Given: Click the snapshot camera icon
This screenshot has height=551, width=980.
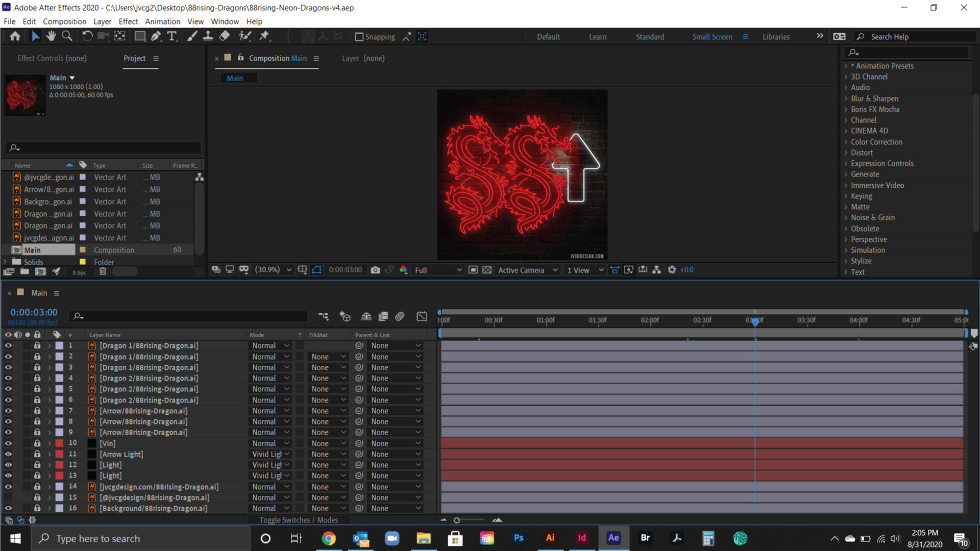Looking at the screenshot, I should point(375,270).
